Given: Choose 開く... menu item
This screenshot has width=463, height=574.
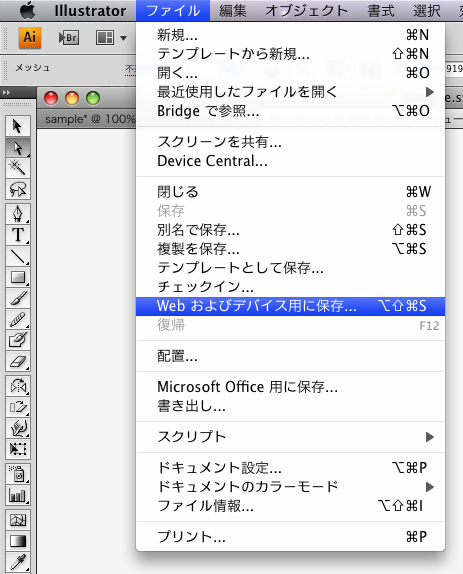Looking at the screenshot, I should (291, 73).
